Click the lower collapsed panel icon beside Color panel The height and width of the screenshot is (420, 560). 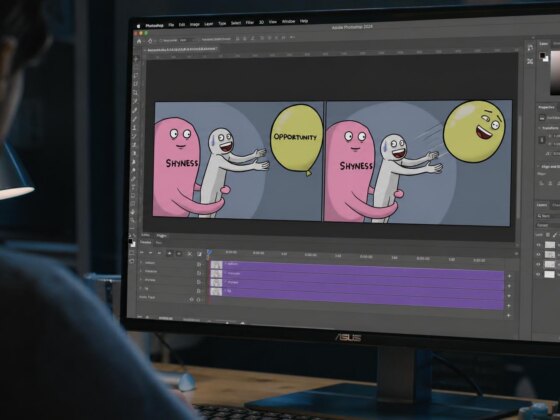click(530, 61)
